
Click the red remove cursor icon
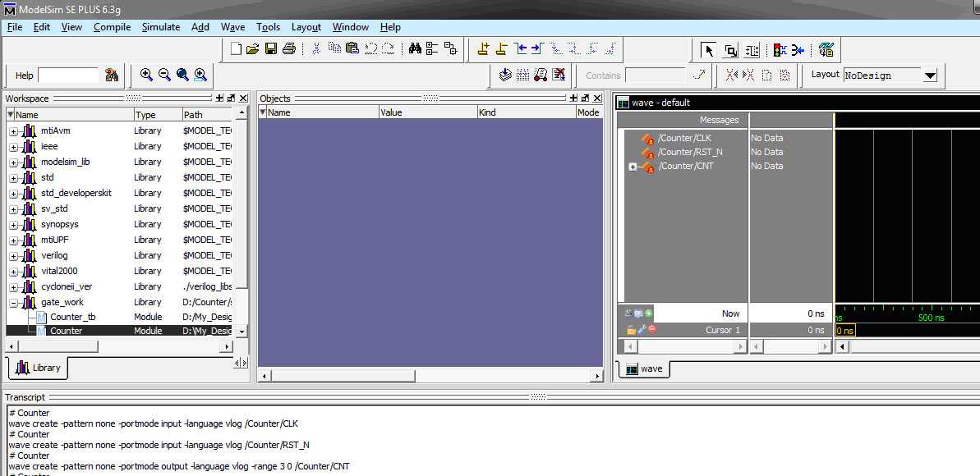point(652,329)
